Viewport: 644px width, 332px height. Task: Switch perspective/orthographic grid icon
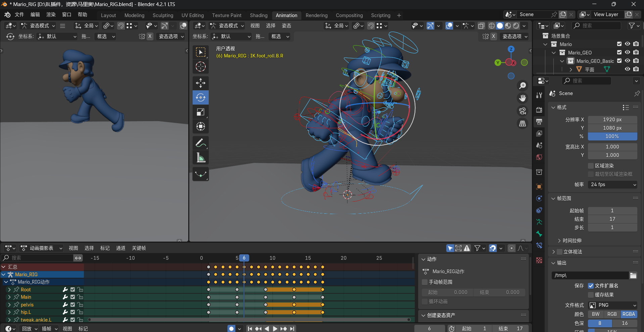523,124
